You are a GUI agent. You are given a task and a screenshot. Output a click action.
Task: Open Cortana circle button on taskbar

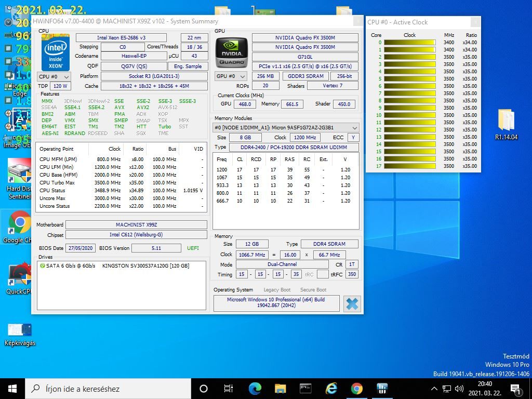[x=203, y=389]
